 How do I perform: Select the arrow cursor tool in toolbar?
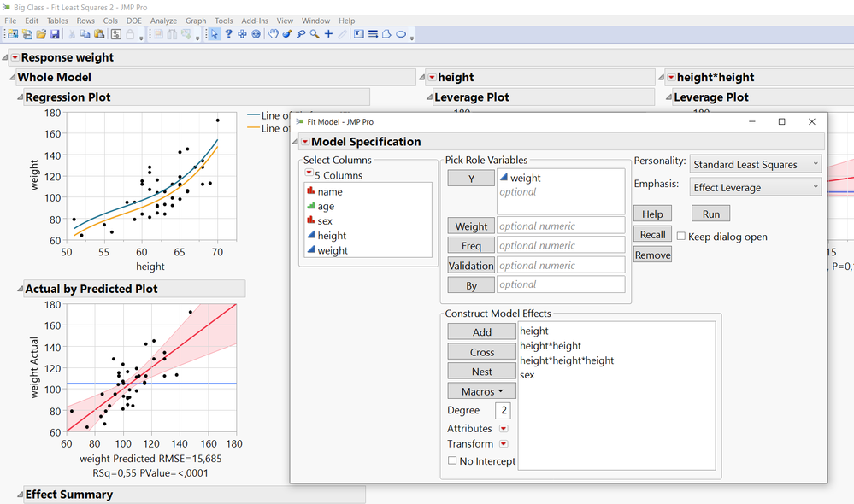(215, 34)
